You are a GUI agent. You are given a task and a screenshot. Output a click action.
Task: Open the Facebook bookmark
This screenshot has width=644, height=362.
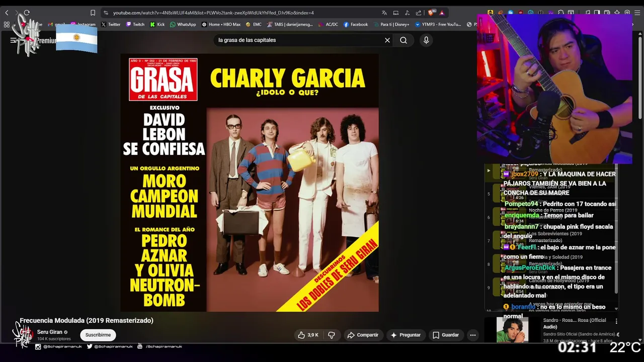click(x=356, y=24)
